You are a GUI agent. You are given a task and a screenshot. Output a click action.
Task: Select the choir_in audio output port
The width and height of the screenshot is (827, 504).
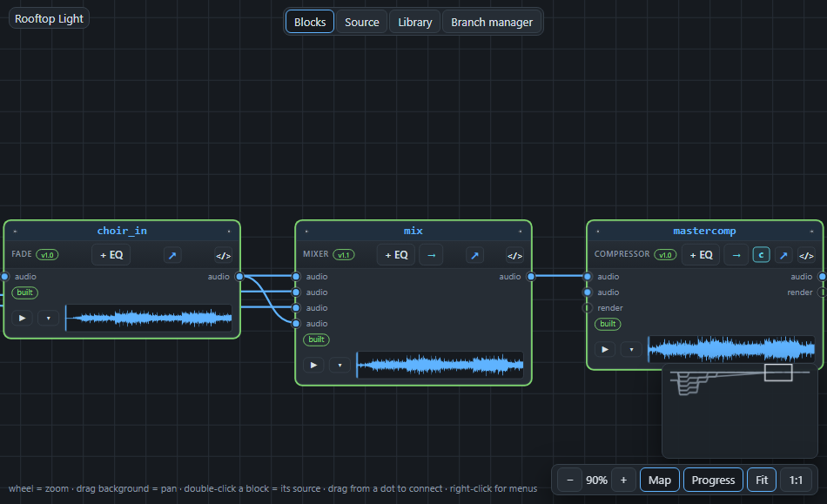point(239,276)
